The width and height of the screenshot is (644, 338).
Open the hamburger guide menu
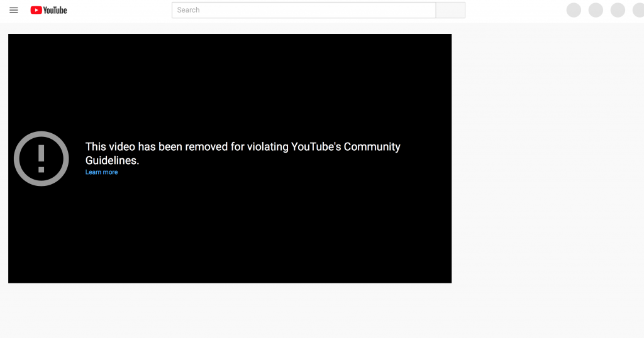[14, 10]
